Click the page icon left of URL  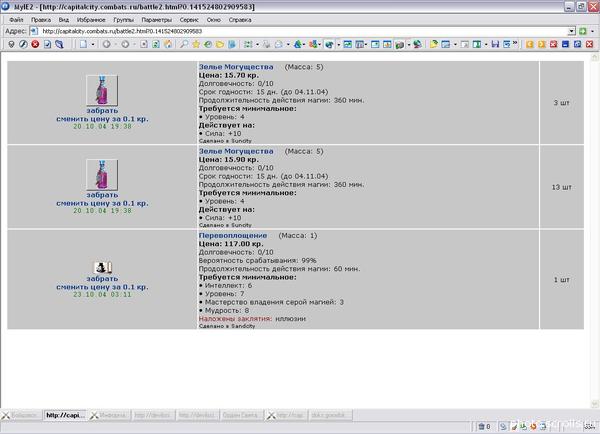point(34,31)
